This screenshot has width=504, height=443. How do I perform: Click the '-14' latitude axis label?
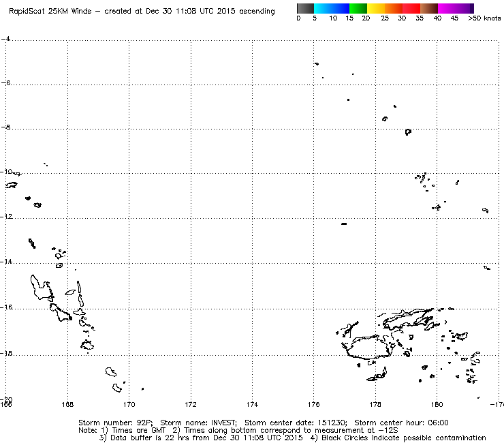(6, 262)
